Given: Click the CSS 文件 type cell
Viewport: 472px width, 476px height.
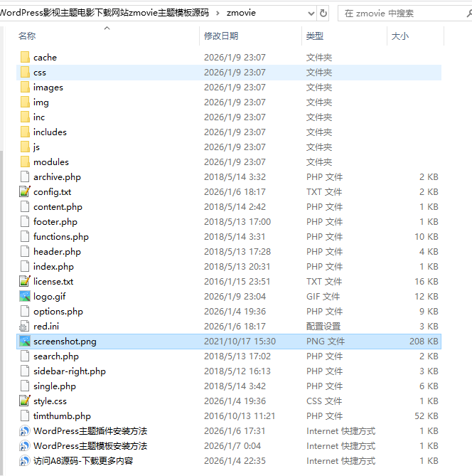Looking at the screenshot, I should (x=324, y=401).
